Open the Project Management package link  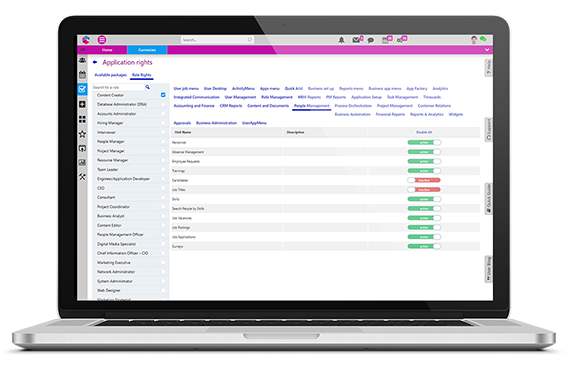394,106
